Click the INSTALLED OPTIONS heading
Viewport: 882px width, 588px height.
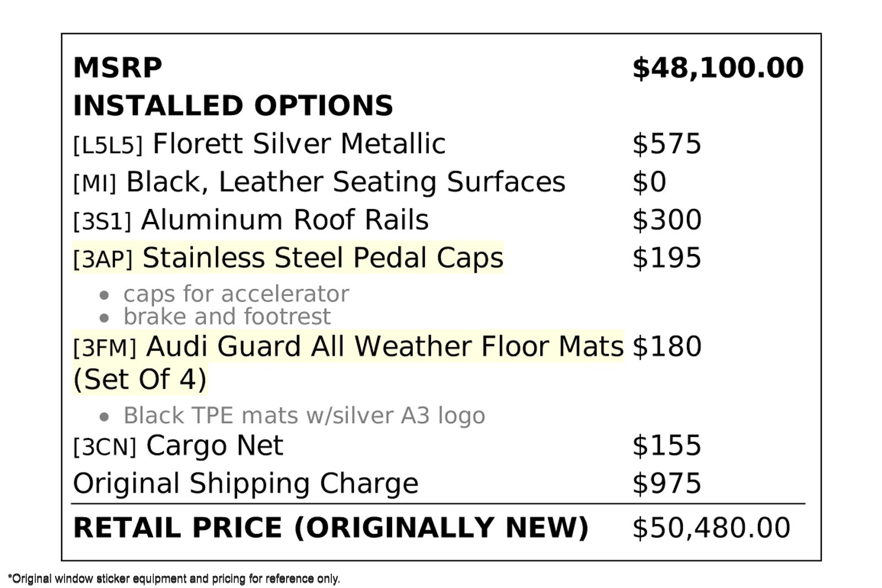[x=233, y=106]
